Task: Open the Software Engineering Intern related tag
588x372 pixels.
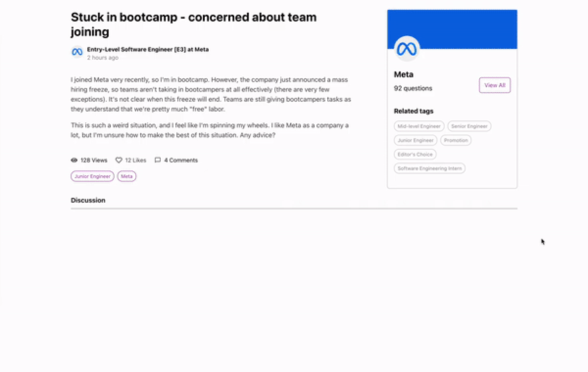Action: pos(430,169)
